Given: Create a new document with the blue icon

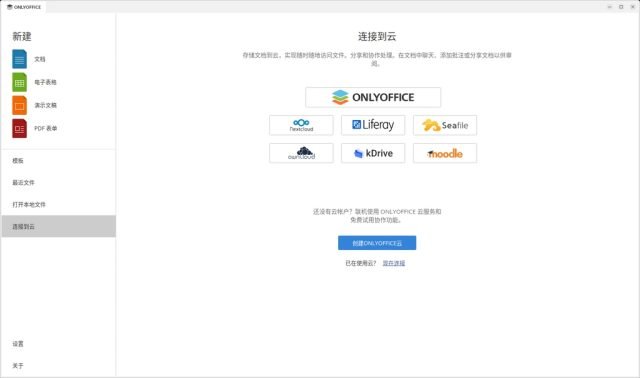Looking at the screenshot, I should [20, 59].
